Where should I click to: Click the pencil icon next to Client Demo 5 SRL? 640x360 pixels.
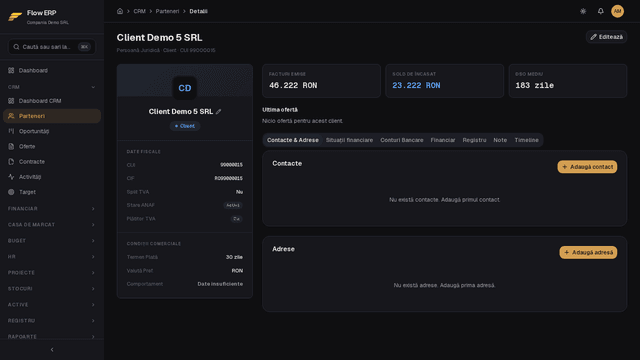tap(218, 111)
